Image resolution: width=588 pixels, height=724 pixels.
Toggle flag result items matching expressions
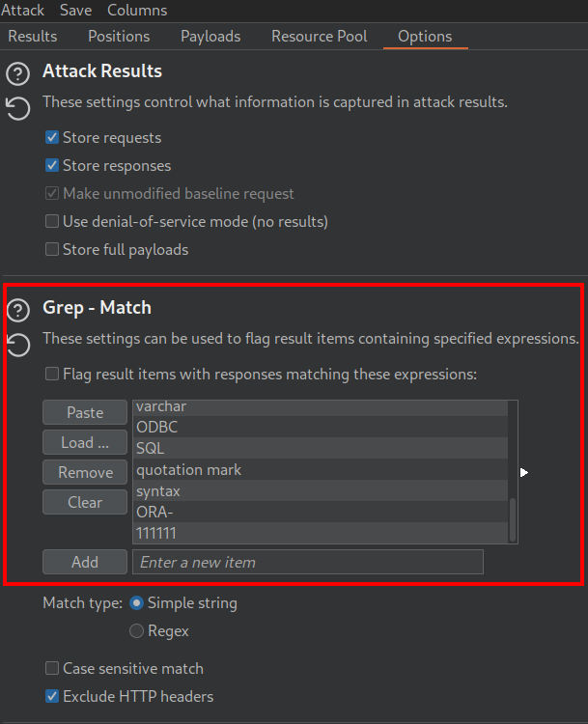coord(52,374)
